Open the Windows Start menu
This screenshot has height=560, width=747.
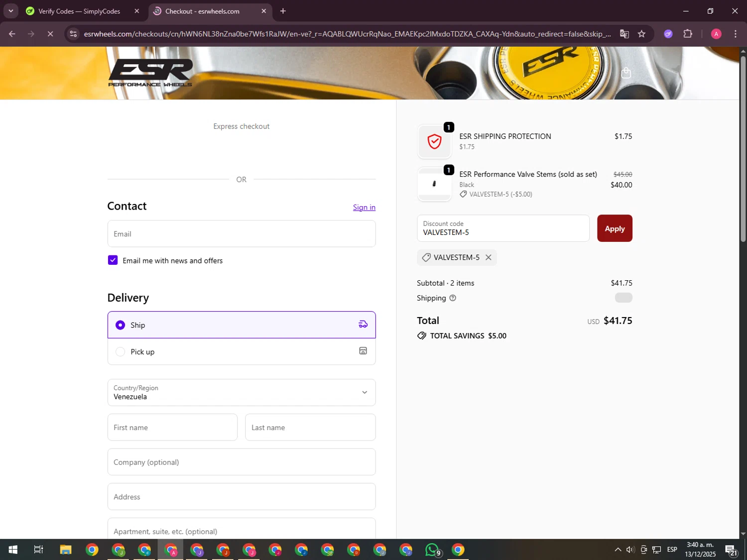(13, 550)
